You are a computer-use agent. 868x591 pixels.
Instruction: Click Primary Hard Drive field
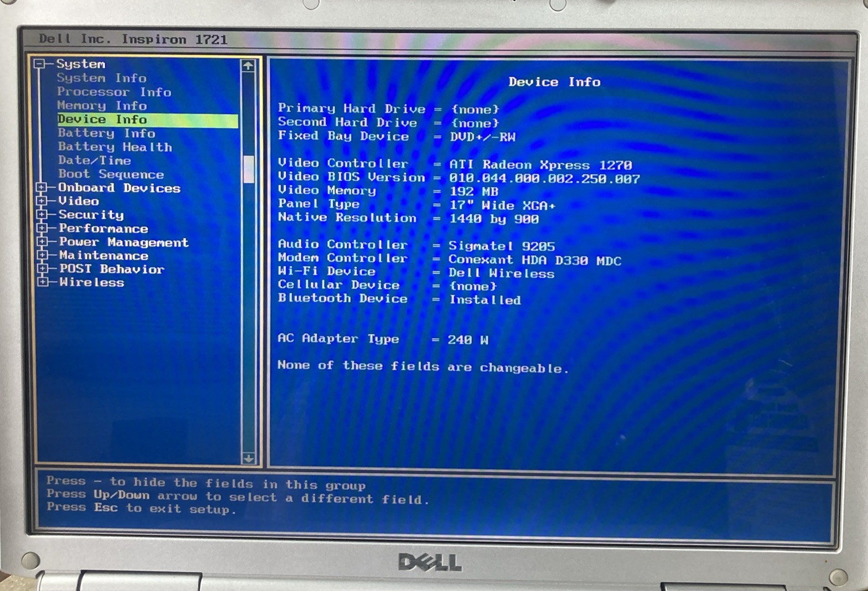(x=388, y=109)
